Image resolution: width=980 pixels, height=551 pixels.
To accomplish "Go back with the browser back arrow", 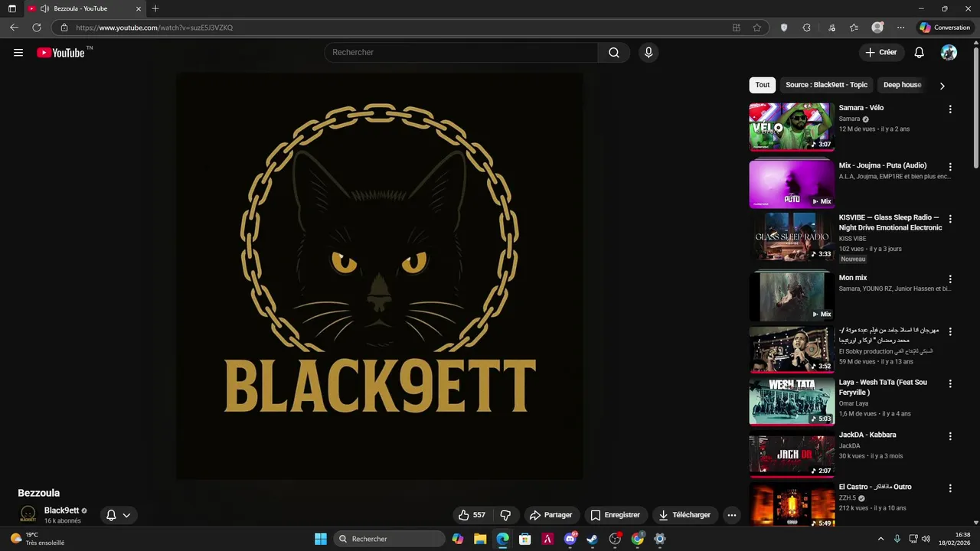I will pyautogui.click(x=14, y=28).
